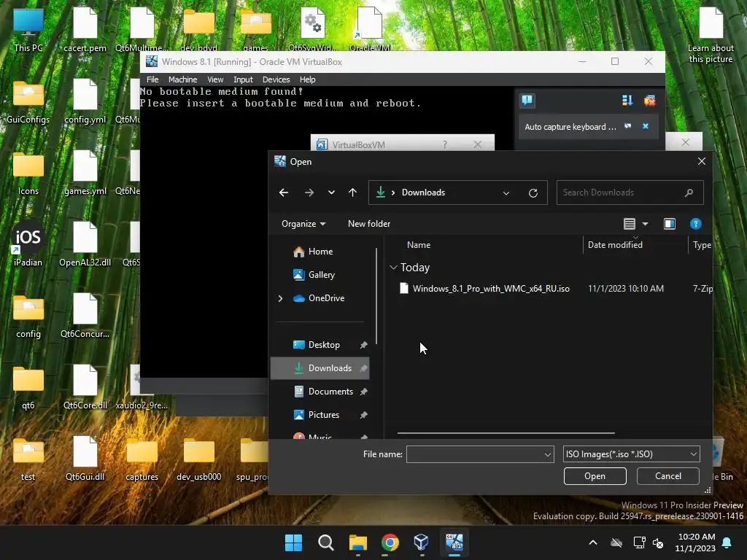
Task: Click the forward arrow in Open dialog
Action: [x=309, y=192]
